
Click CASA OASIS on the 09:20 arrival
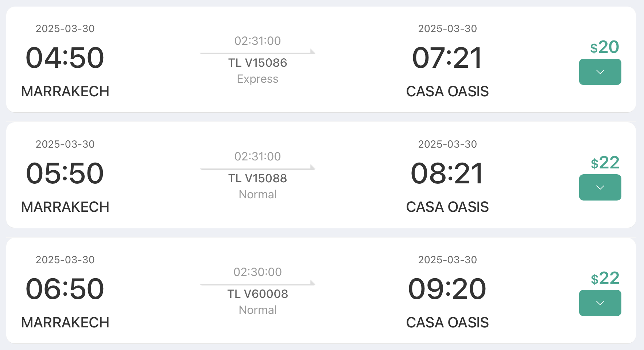(x=447, y=323)
